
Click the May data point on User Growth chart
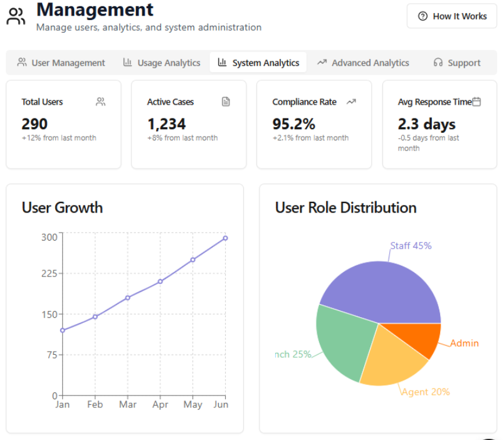pos(193,260)
